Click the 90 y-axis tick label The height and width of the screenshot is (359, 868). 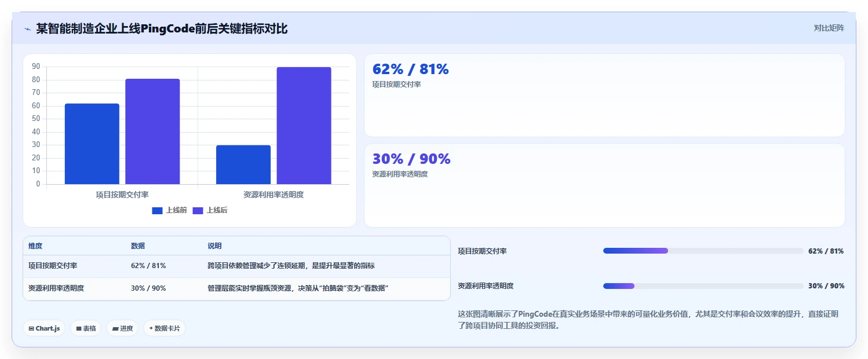[36, 67]
